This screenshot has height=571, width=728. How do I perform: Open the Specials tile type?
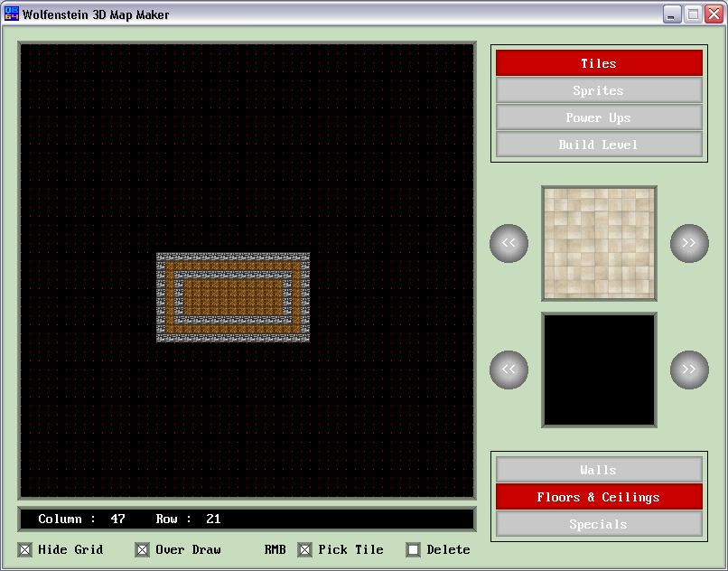[x=599, y=524]
